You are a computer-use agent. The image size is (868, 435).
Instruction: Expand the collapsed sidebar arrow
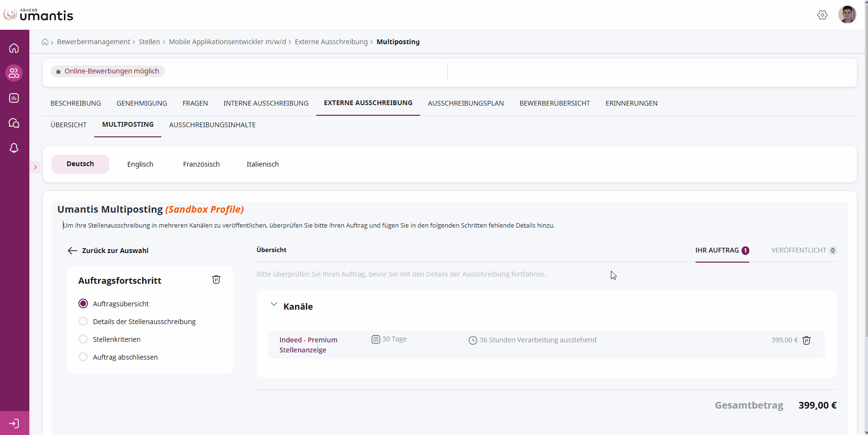click(35, 167)
